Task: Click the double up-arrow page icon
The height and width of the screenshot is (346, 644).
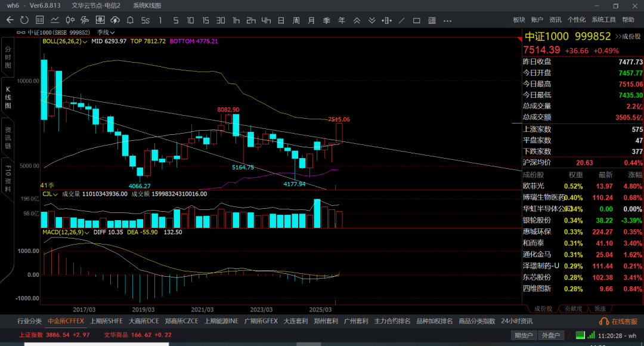Action: tap(357, 20)
